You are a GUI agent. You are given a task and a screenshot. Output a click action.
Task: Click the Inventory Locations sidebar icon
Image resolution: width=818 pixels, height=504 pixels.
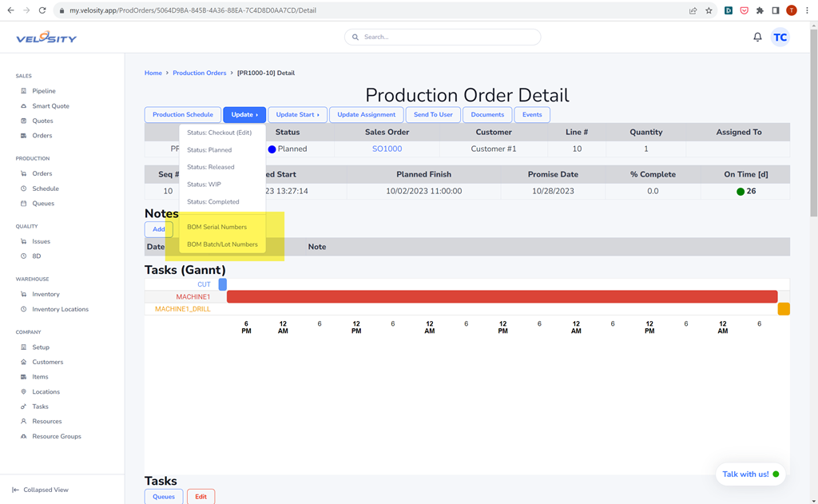[x=24, y=309]
